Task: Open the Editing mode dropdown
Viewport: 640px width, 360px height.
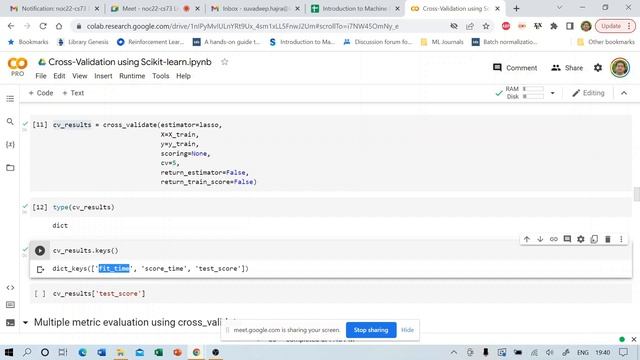Action: coord(588,93)
